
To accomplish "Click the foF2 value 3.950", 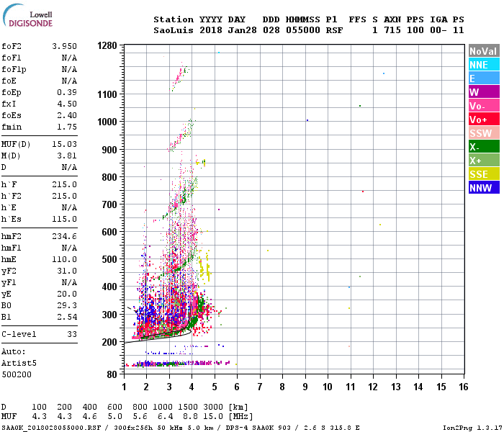I will click(x=64, y=46).
